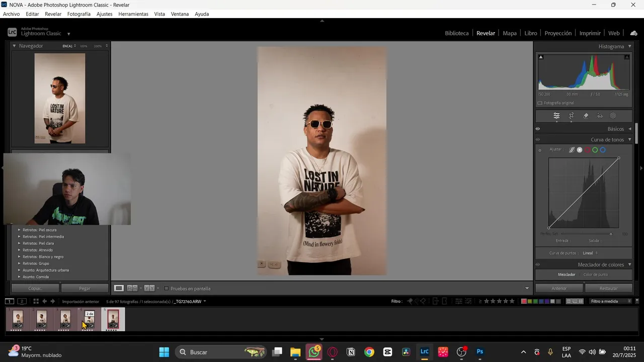Viewport: 644px width, 362px height.
Task: Select the red channel curve circle
Action: [x=587, y=150]
